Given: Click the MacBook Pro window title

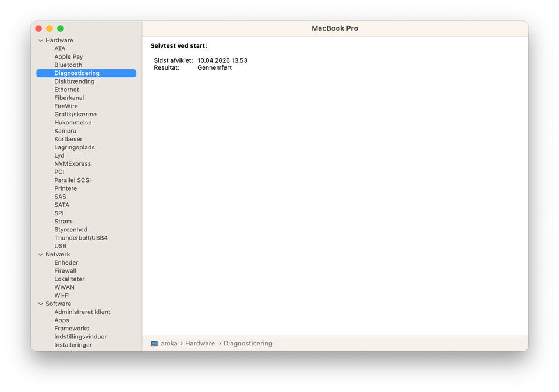Looking at the screenshot, I should [x=335, y=28].
